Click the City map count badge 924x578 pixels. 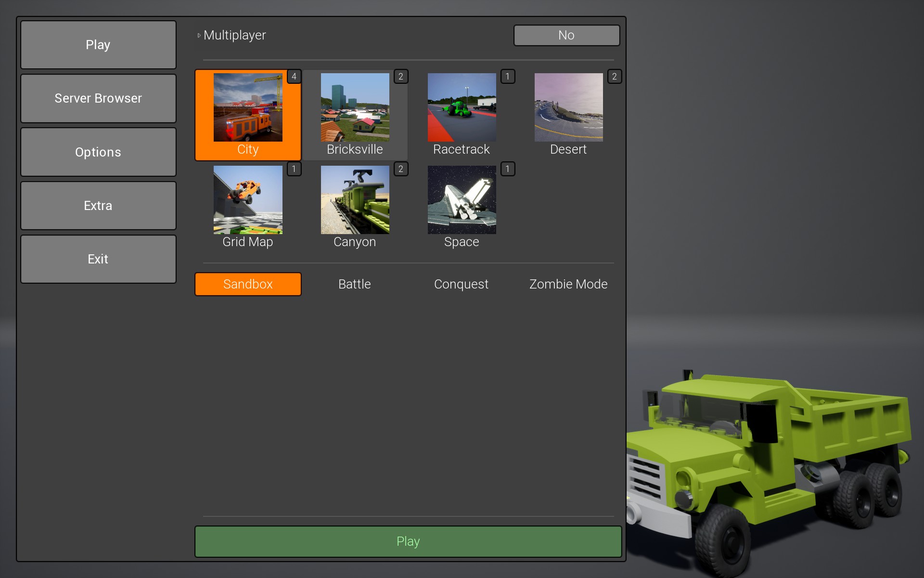pos(294,77)
